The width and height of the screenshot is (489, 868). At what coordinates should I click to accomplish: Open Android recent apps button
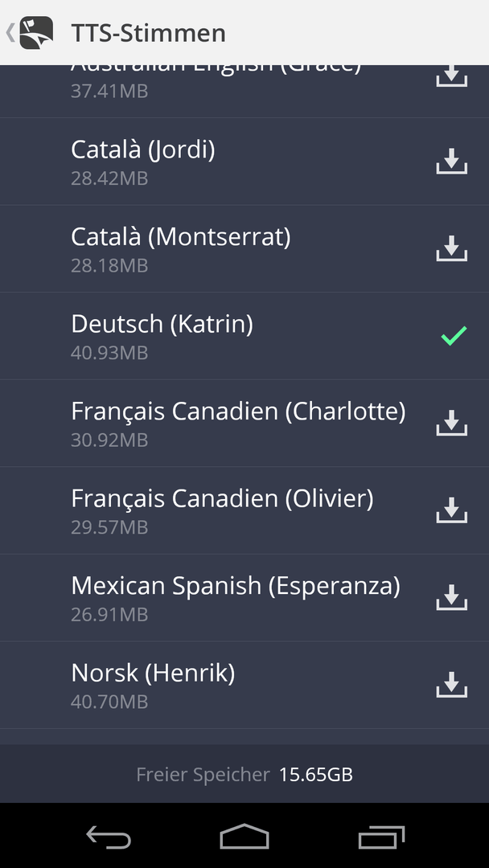(x=381, y=837)
